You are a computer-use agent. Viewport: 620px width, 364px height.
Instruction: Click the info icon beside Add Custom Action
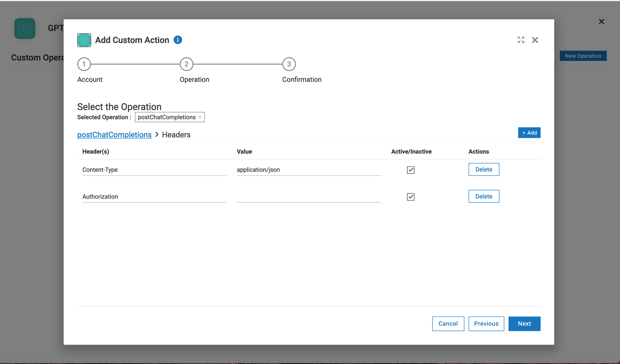pyautogui.click(x=178, y=40)
